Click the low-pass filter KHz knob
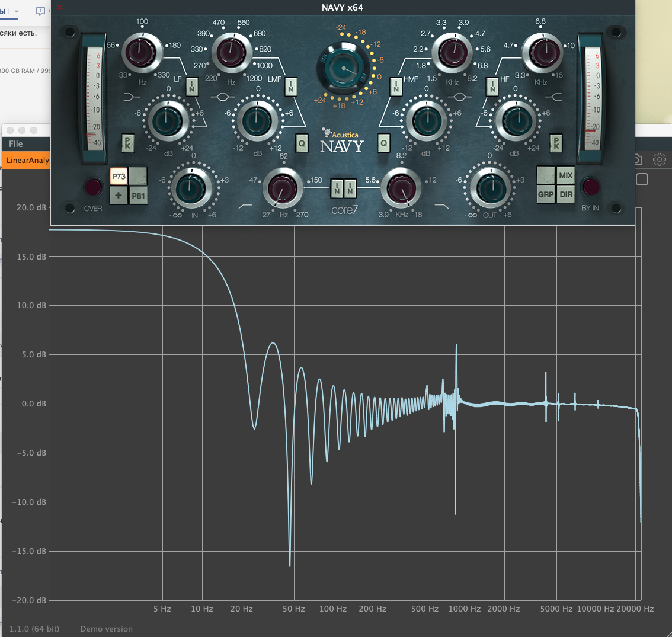The width and height of the screenshot is (672, 637). coord(401,188)
